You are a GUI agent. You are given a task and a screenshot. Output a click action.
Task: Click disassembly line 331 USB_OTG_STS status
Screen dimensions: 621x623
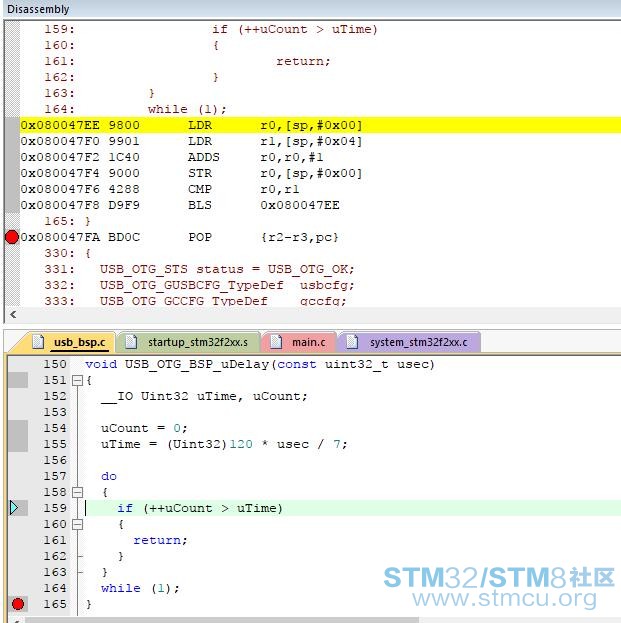(227, 269)
